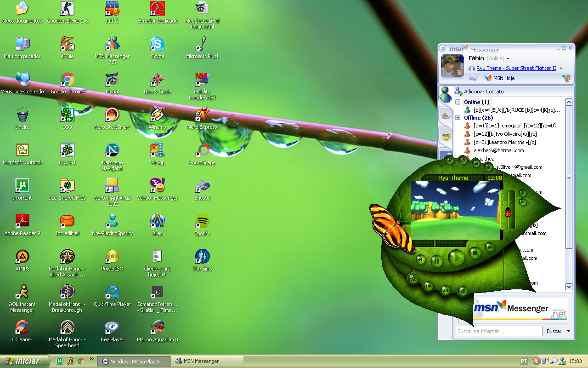Collapse the Offline (26) contact group
588x368 pixels.
458,118
